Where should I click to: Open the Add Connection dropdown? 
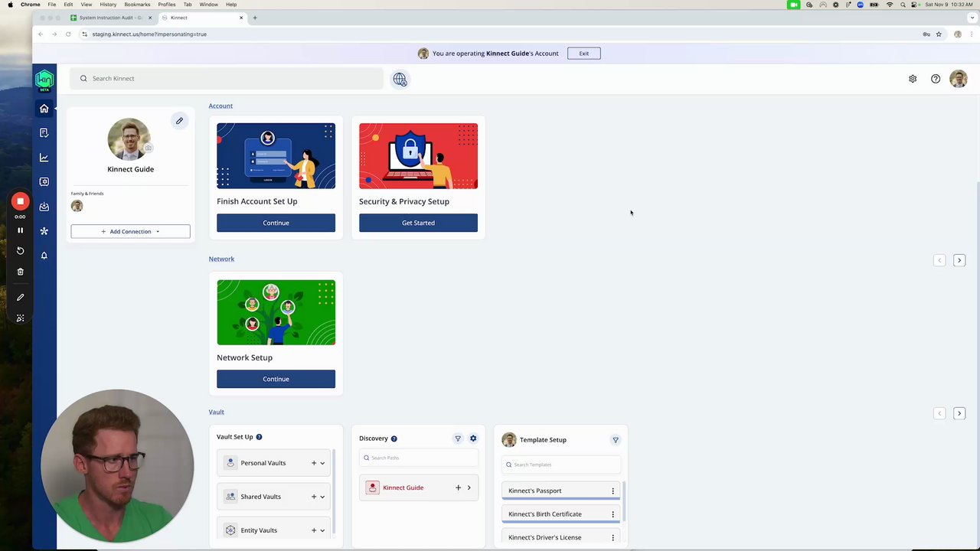130,231
